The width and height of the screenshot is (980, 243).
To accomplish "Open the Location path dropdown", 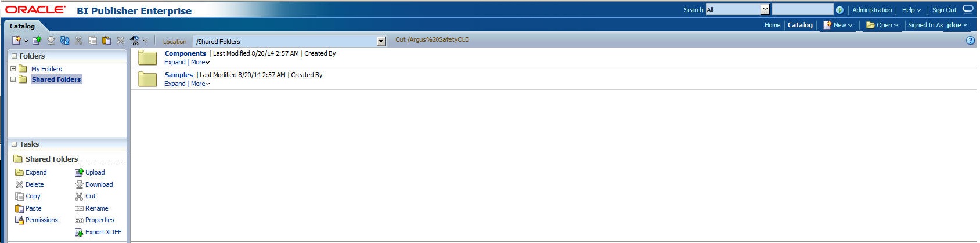I will (381, 42).
